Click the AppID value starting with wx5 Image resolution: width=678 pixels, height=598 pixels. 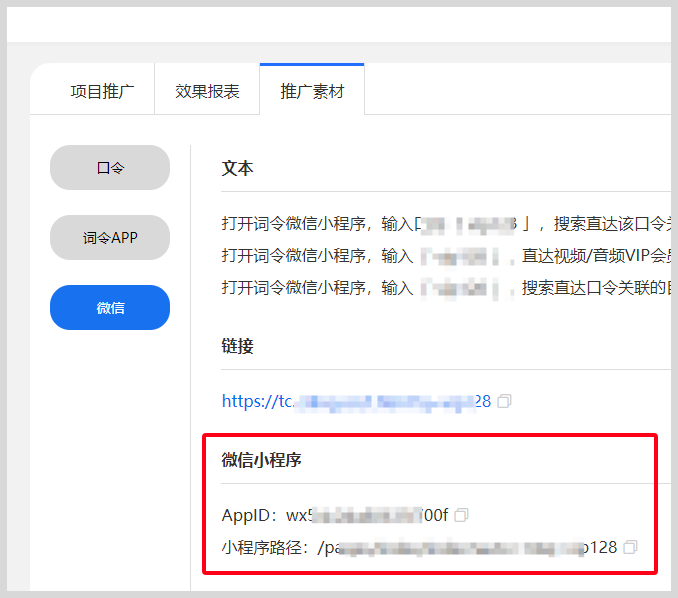click(x=367, y=515)
